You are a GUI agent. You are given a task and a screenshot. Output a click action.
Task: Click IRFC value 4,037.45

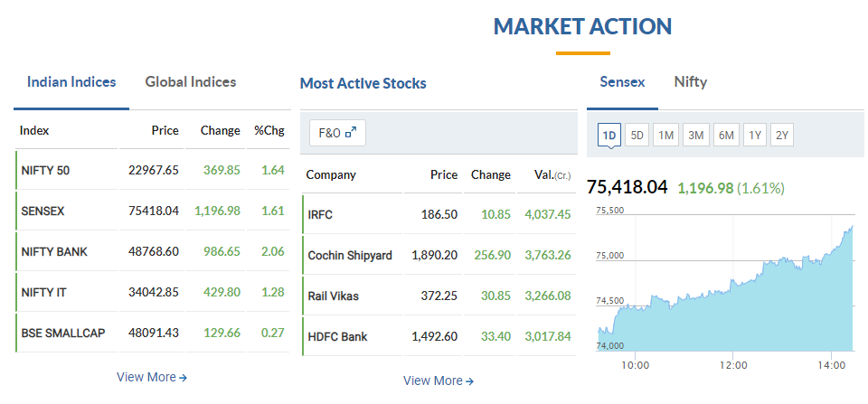coord(548,215)
